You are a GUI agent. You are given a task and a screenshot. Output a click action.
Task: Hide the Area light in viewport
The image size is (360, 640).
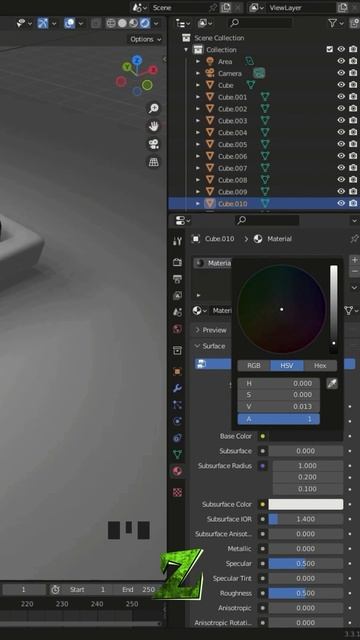341,61
